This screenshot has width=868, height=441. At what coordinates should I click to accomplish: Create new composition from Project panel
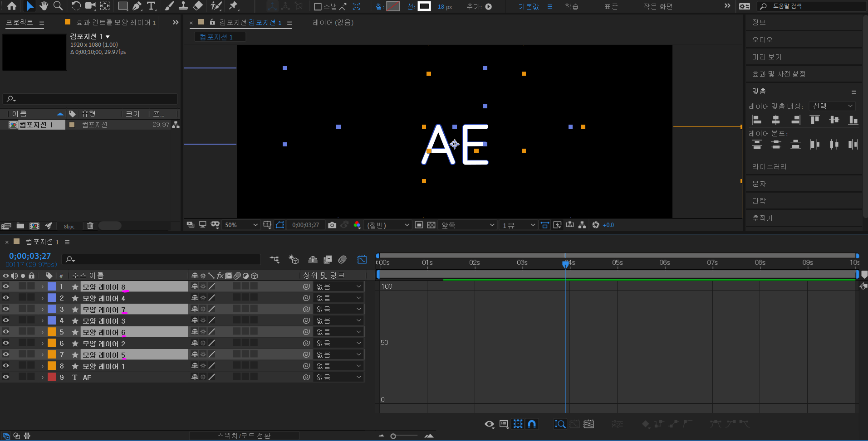click(34, 226)
